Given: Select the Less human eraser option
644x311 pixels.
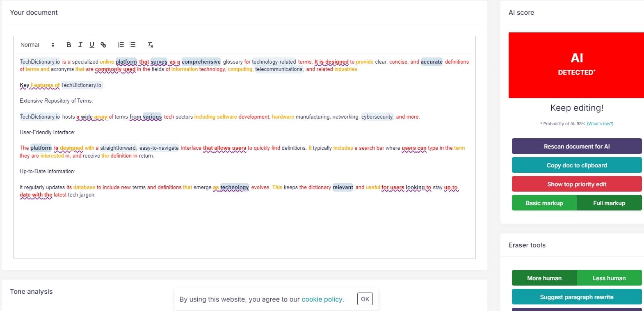Looking at the screenshot, I should tap(609, 278).
